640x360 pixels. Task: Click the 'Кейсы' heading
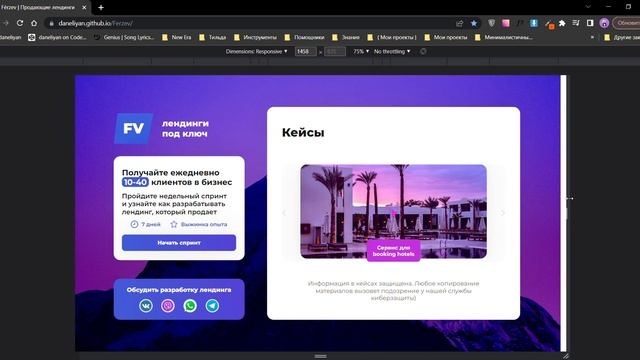pos(303,132)
